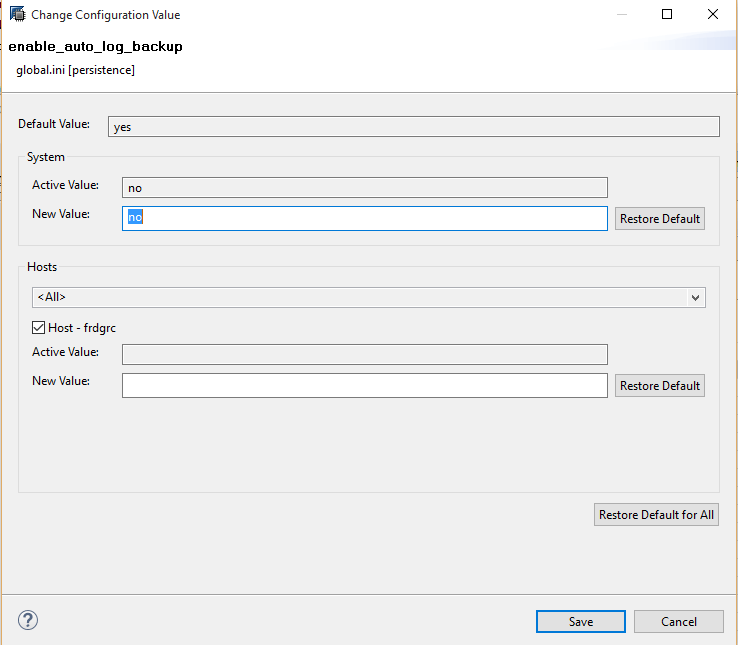This screenshot has height=645, width=738.
Task: Maximize the Change Configuration Value window
Action: 666,14
